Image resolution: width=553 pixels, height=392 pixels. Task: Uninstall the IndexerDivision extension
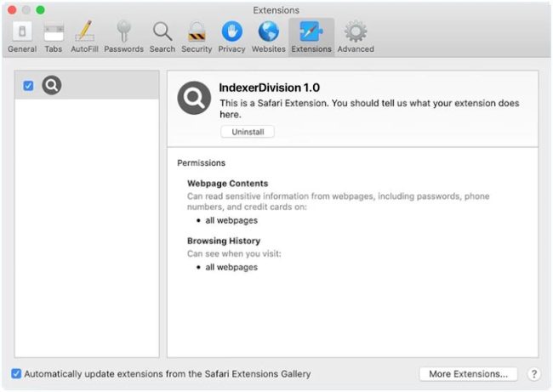[247, 132]
